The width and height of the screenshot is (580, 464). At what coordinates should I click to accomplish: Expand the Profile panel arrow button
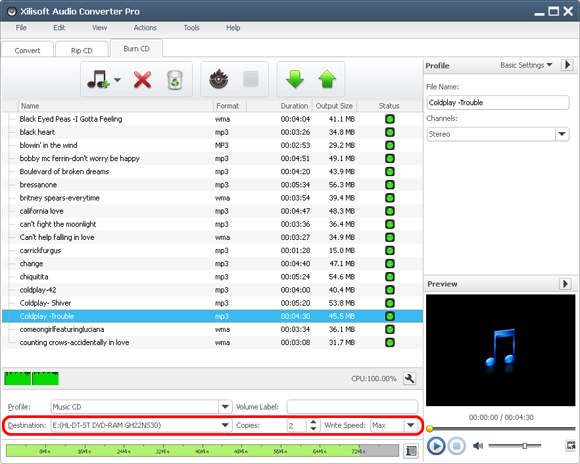(x=567, y=65)
